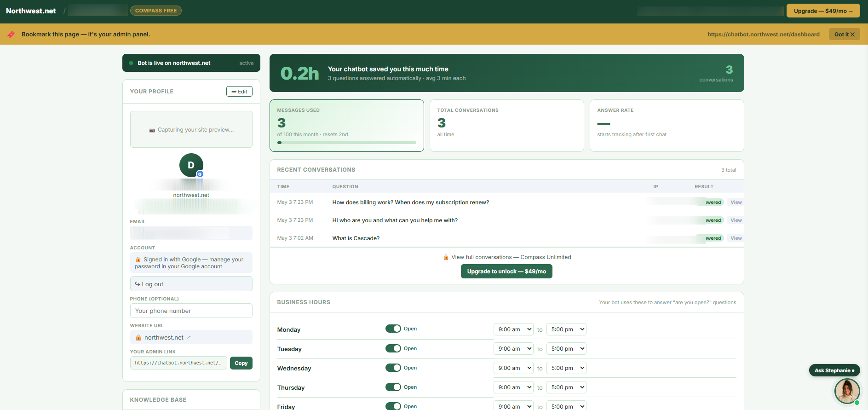Toggle Thursday open switch
Screen dimensions: 868x410
(393, 387)
